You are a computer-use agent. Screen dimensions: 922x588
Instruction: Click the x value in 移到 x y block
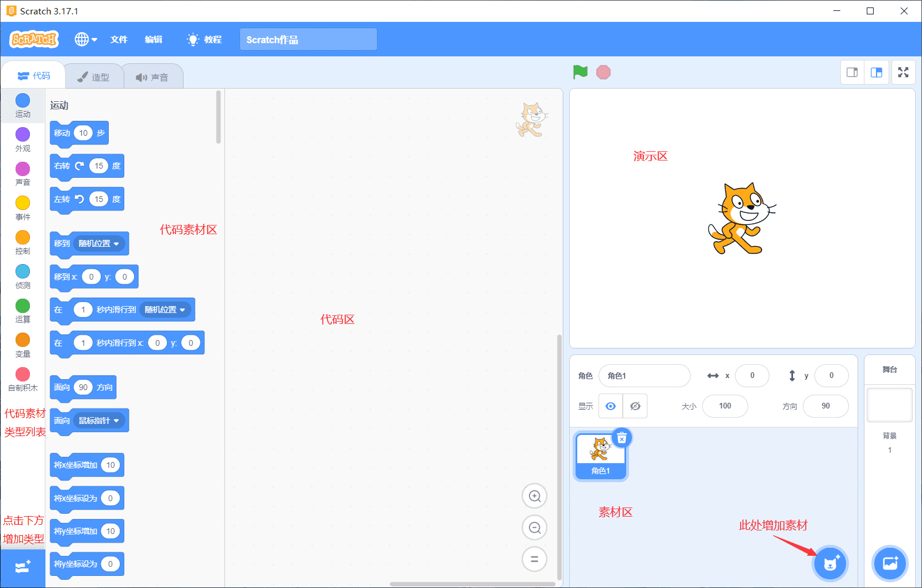91,277
